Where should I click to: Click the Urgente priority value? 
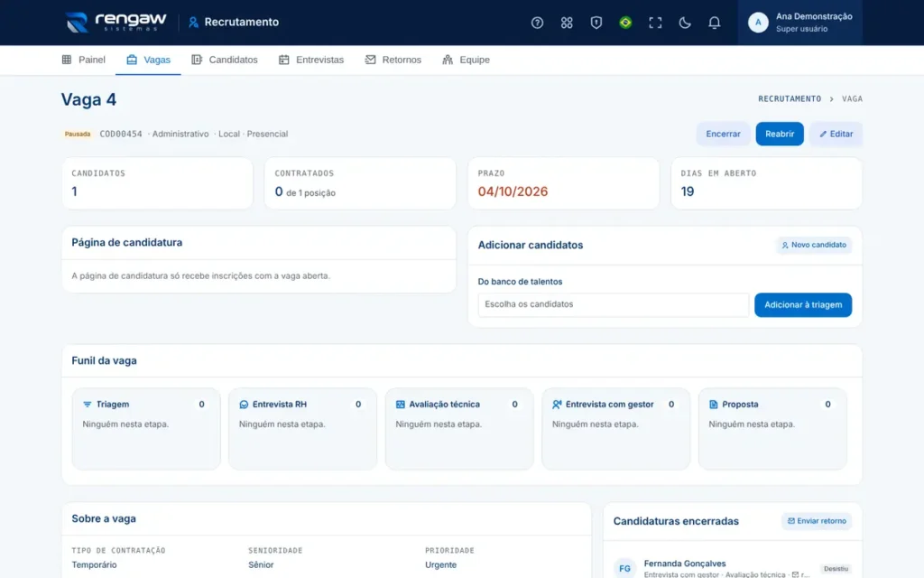coord(440,565)
